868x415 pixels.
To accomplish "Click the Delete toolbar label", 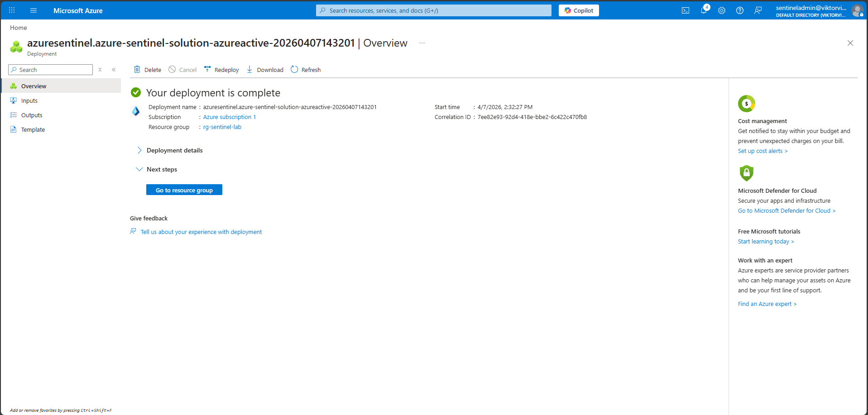I will click(153, 70).
